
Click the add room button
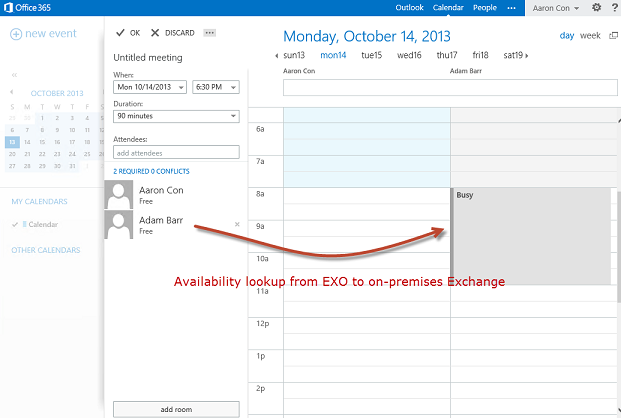[x=176, y=409]
